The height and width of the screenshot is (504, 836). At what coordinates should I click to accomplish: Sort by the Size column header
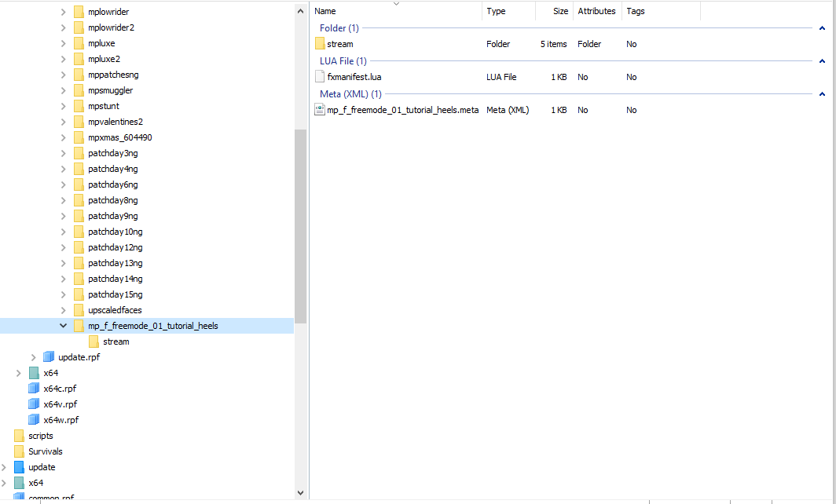555,11
